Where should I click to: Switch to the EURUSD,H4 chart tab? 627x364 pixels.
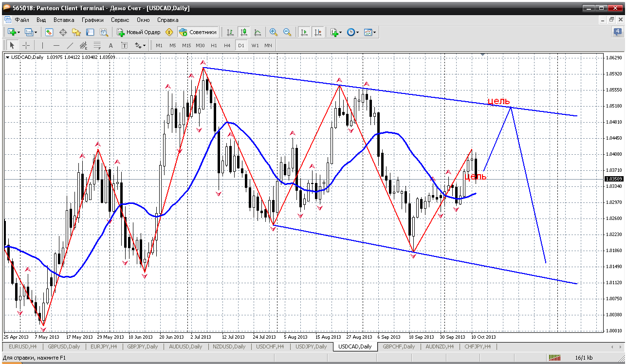[22, 346]
